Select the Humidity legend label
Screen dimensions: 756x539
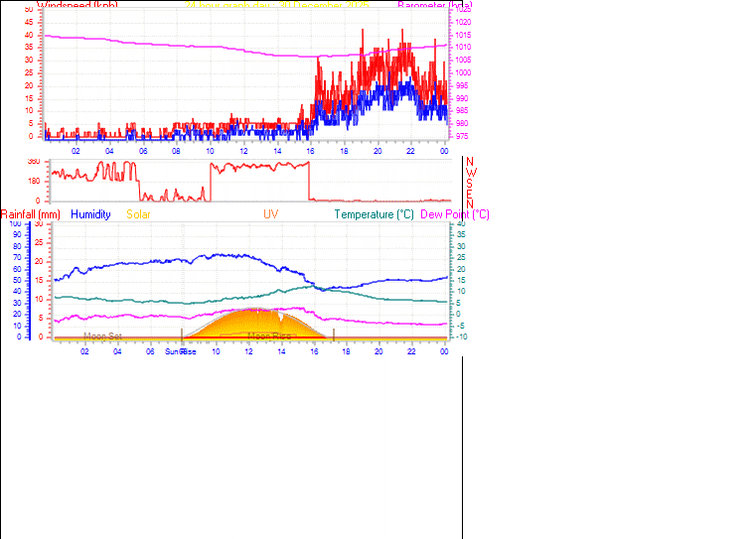90,214
